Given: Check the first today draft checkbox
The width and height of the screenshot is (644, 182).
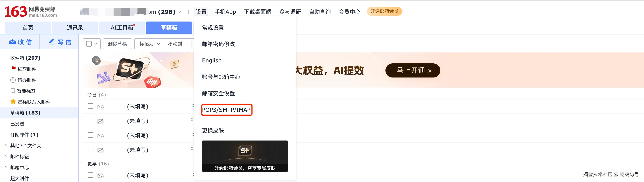Looking at the screenshot, I should click(x=90, y=106).
